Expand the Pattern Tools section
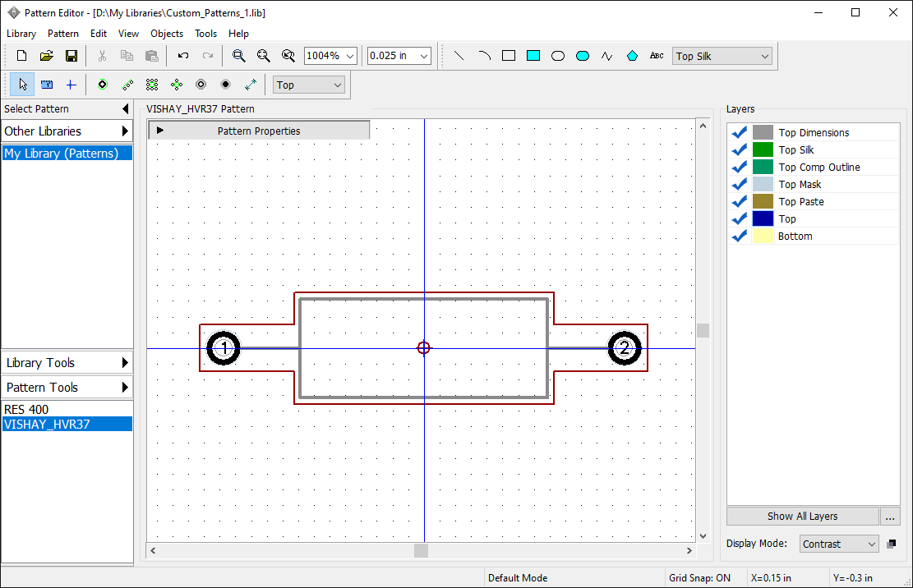 point(67,388)
